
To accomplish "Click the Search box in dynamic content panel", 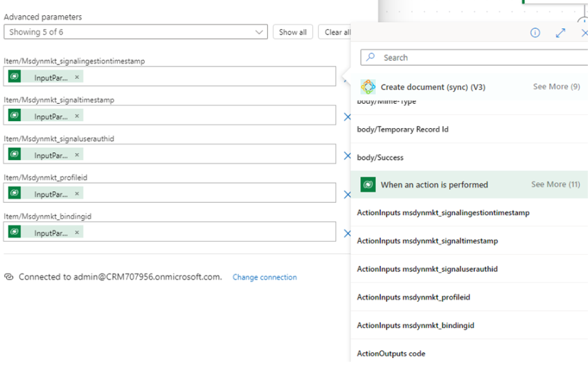I will click(x=474, y=57).
